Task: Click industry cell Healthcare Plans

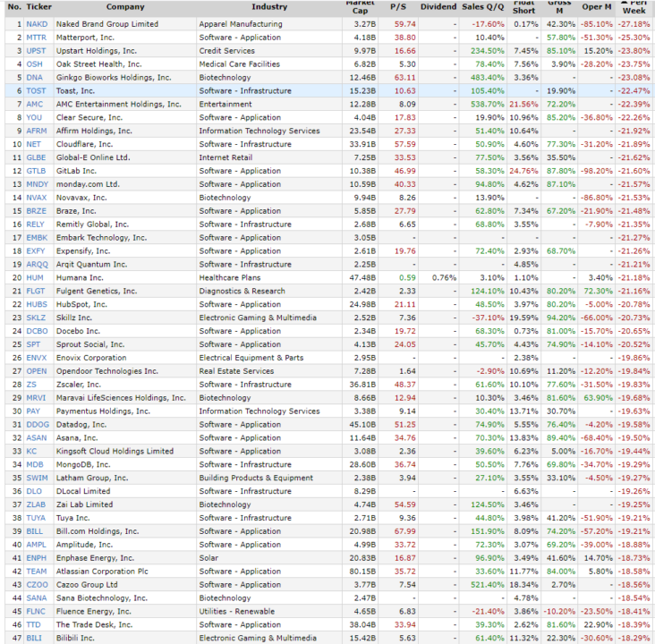Action: tap(230, 278)
